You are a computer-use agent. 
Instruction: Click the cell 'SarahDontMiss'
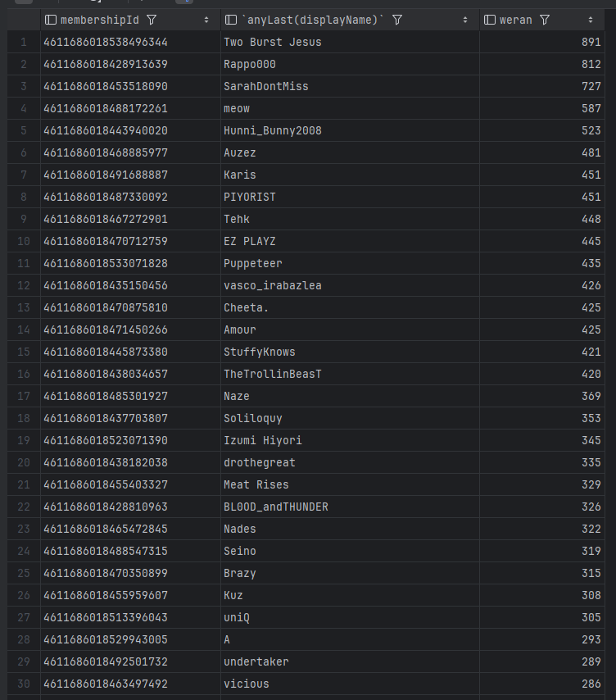(350, 86)
